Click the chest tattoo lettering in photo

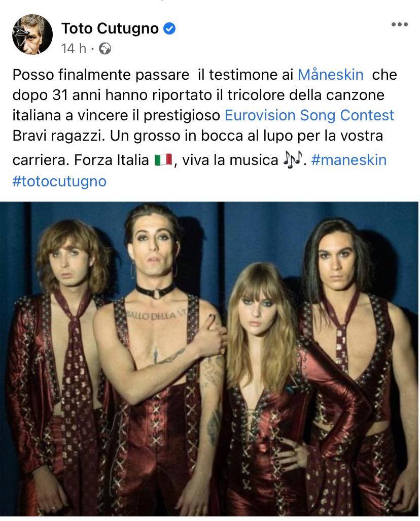pyautogui.click(x=156, y=315)
